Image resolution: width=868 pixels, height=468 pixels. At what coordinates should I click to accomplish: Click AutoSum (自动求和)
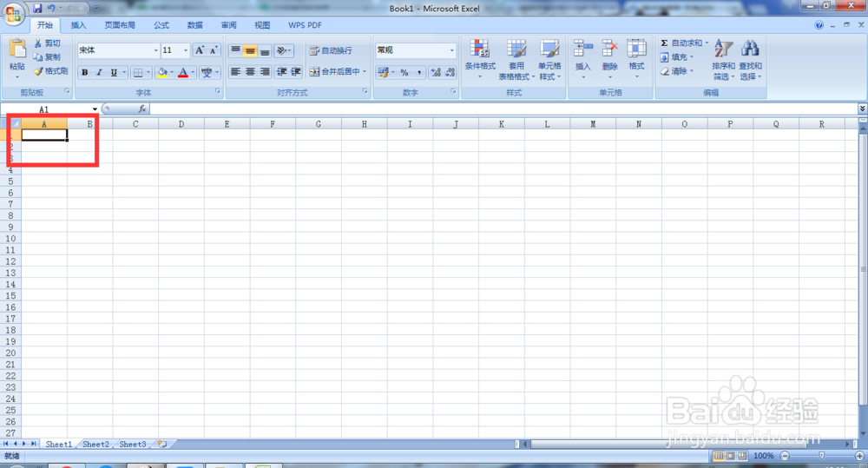(x=684, y=43)
